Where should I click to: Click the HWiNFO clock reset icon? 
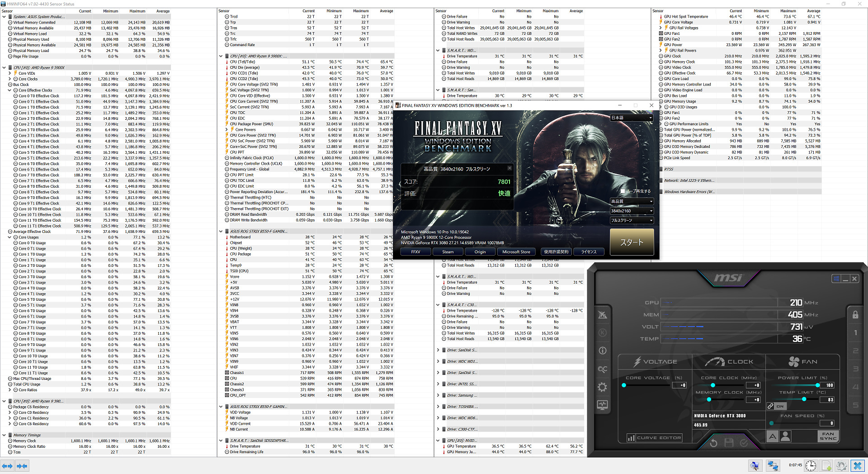coord(811,465)
